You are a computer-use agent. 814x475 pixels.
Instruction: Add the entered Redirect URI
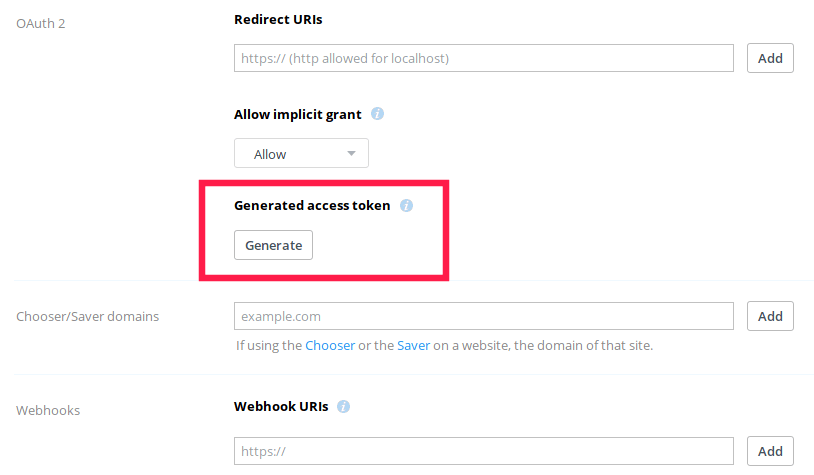770,58
